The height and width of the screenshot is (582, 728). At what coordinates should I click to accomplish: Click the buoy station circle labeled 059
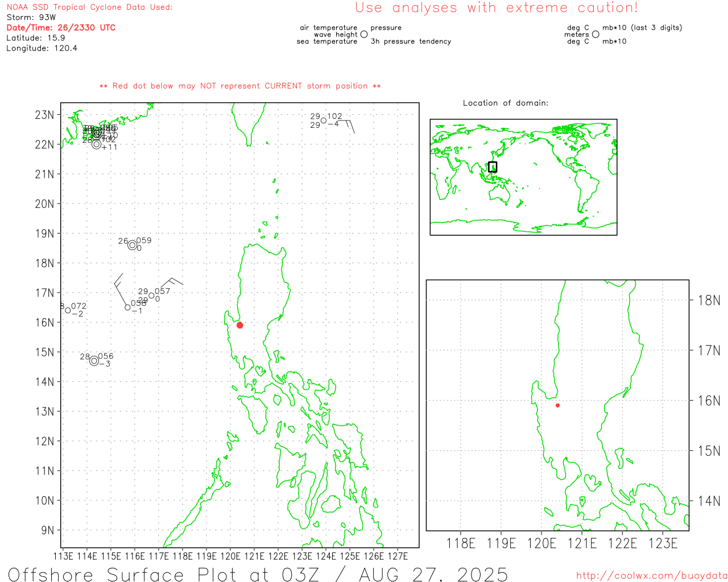(x=132, y=245)
